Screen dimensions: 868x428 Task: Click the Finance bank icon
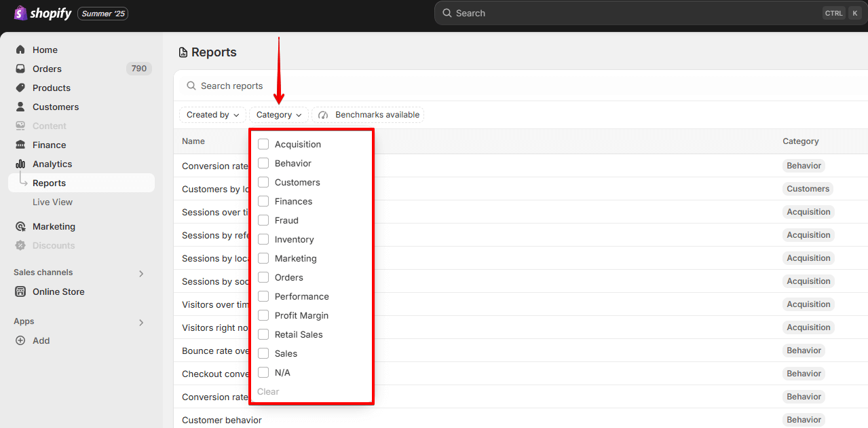click(20, 145)
